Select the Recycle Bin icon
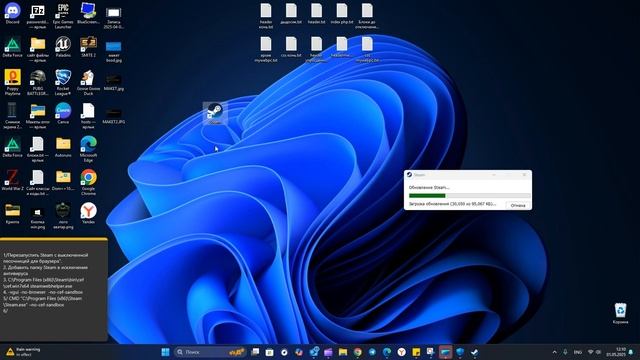This screenshot has height=360, width=640. 620,313
